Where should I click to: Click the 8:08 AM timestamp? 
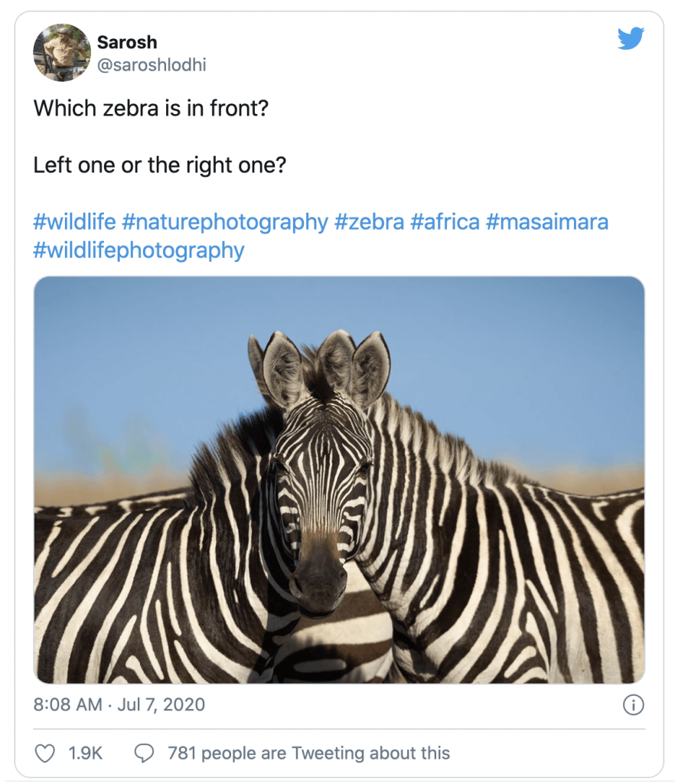click(x=67, y=704)
